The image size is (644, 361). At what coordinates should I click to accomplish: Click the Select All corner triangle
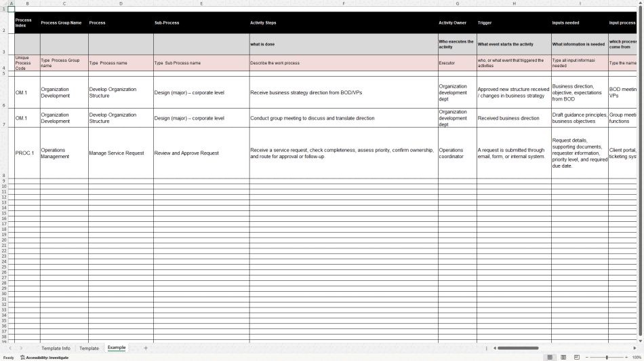click(4, 3)
